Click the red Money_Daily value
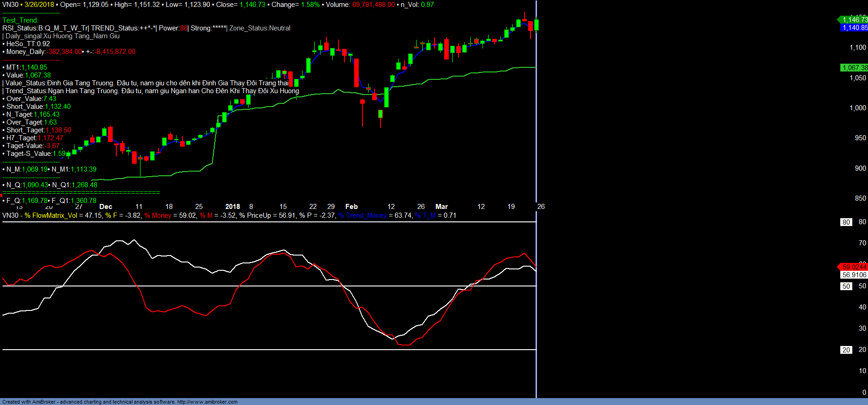The width and height of the screenshot is (868, 405). [x=65, y=52]
